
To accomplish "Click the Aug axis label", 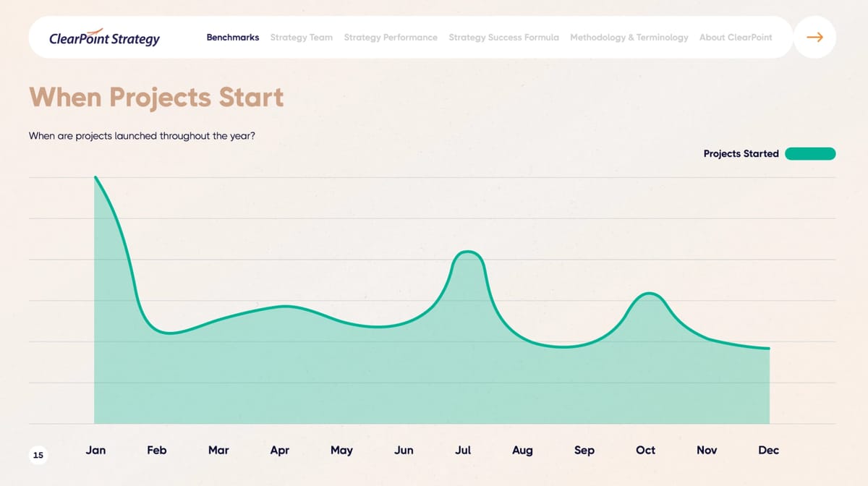I will point(522,450).
